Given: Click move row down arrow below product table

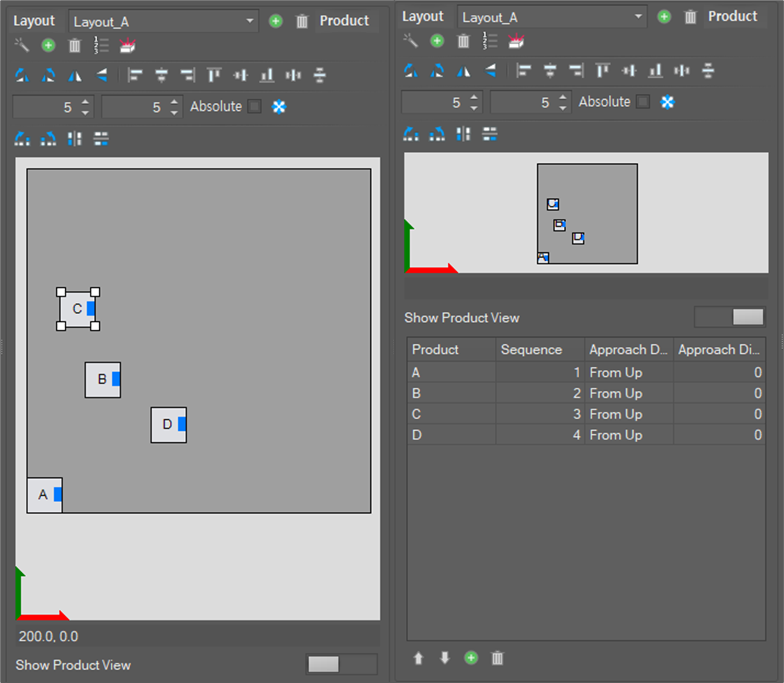Looking at the screenshot, I should [x=445, y=658].
